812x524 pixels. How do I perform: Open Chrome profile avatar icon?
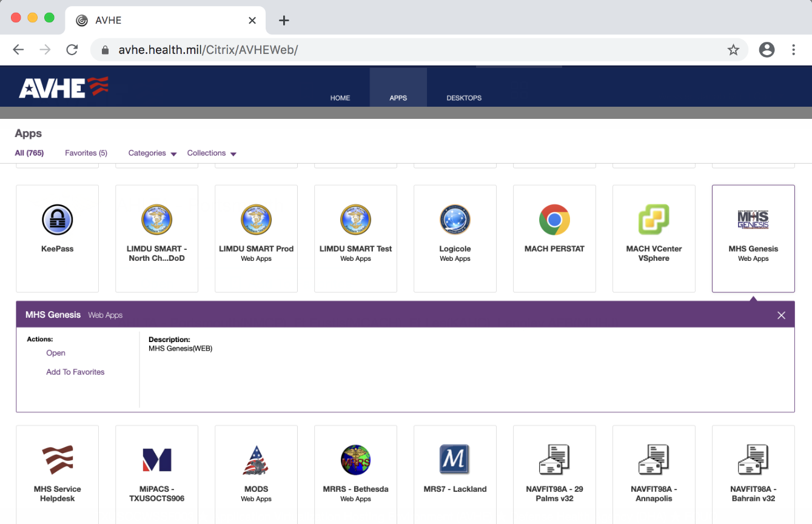pyautogui.click(x=767, y=50)
